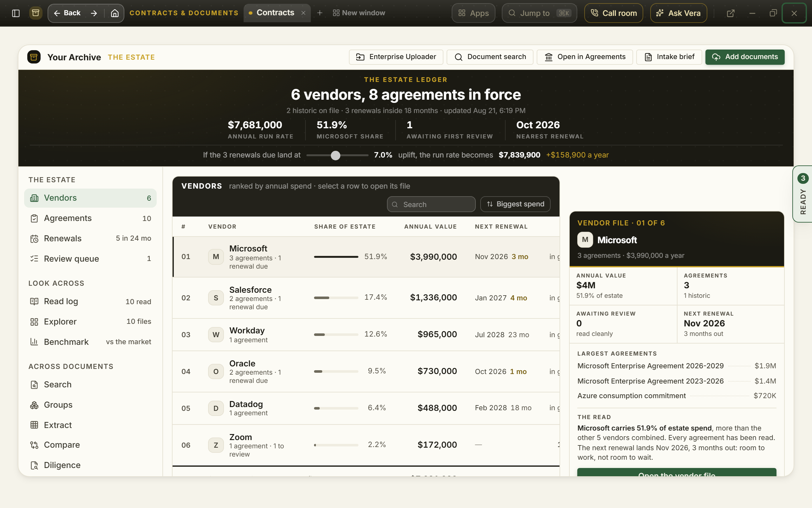Sort by Annual Value header
This screenshot has height=508, width=812.
point(430,227)
